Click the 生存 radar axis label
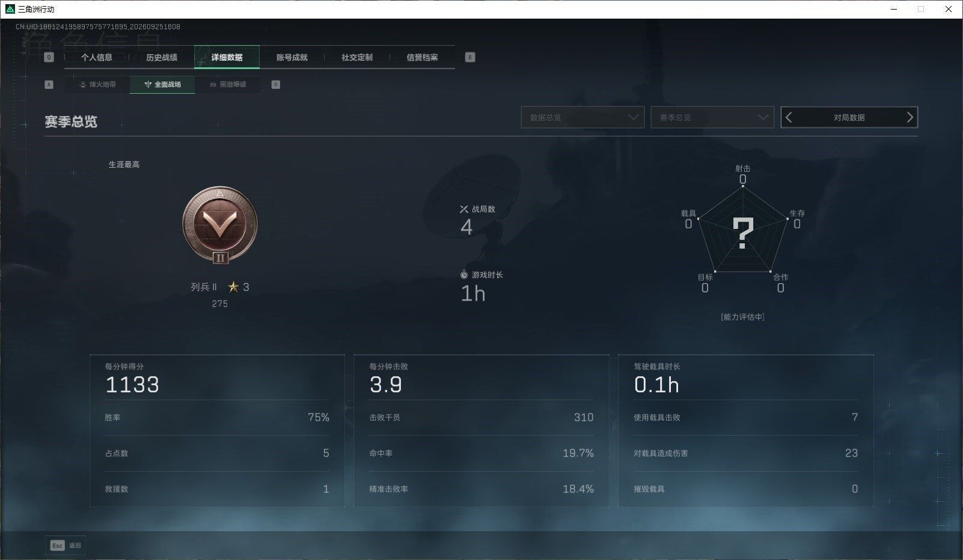This screenshot has height=560, width=963. [797, 213]
